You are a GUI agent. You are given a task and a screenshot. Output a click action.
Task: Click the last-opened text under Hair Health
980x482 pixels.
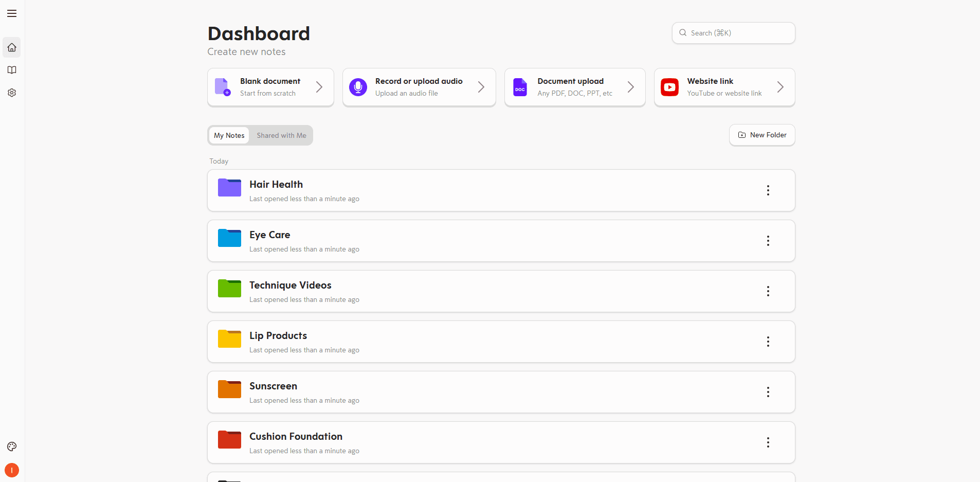click(x=304, y=199)
